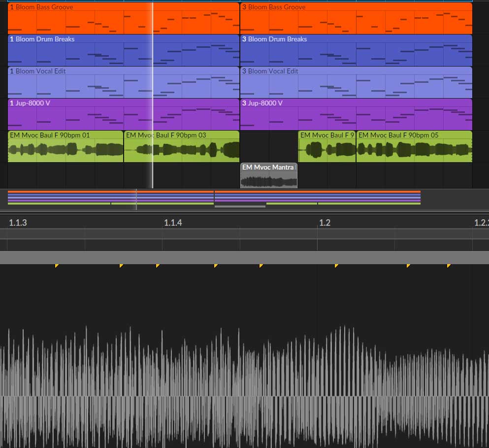Select the 3 Bloom Bass Groove clip
489x448 pixels.
pos(356,20)
